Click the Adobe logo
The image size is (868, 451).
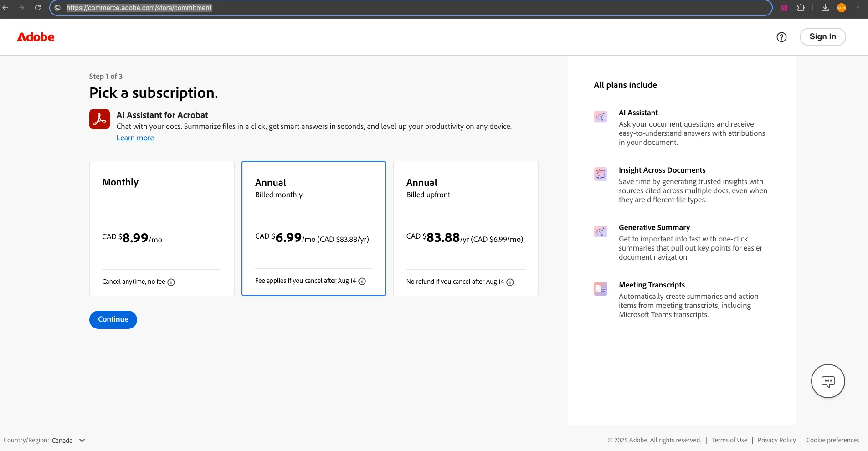(x=36, y=37)
